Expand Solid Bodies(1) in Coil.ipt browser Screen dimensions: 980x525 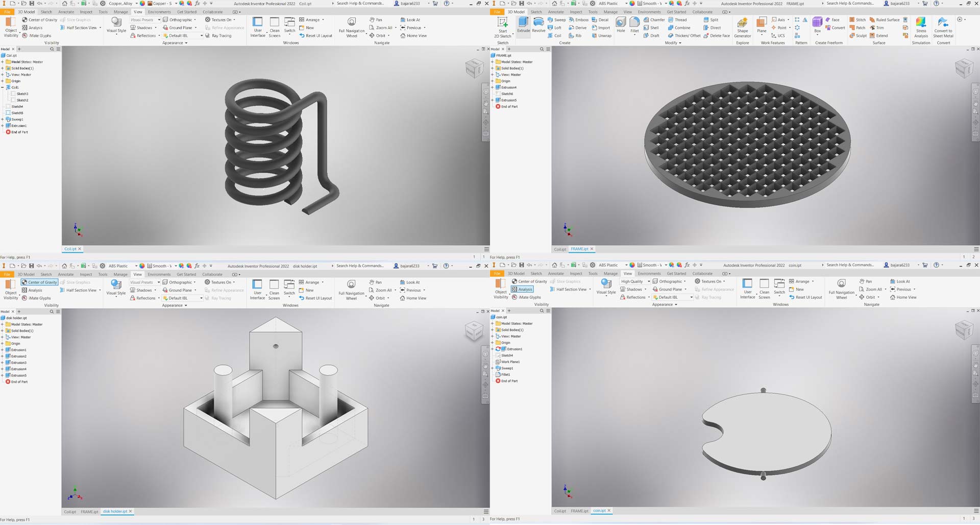tap(3, 68)
